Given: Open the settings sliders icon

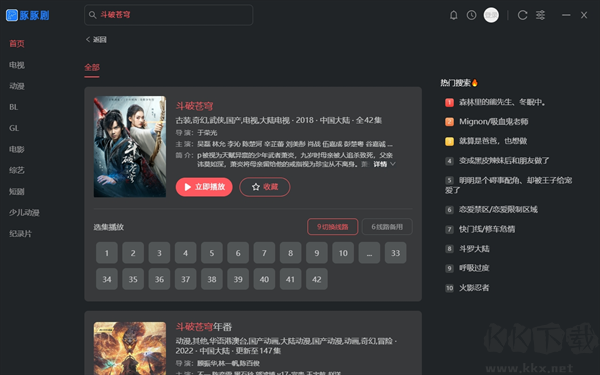Looking at the screenshot, I should [540, 15].
